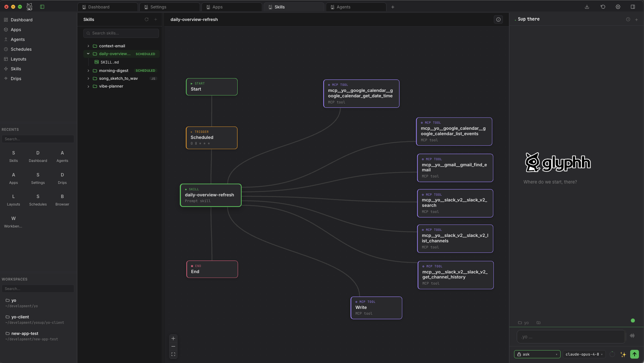
Task: Switch to the Dashboard tab
Action: tap(108, 7)
